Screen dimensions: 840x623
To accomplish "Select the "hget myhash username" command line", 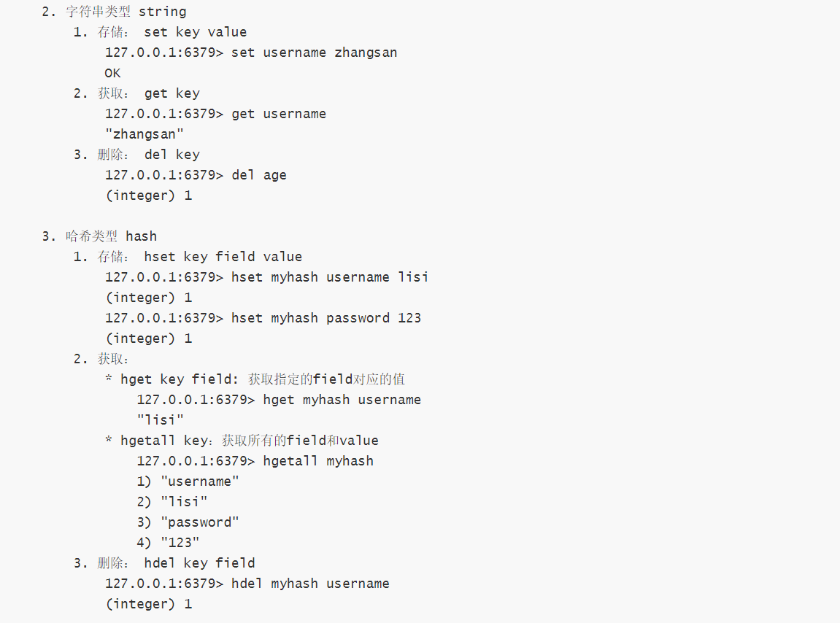I will click(279, 400).
